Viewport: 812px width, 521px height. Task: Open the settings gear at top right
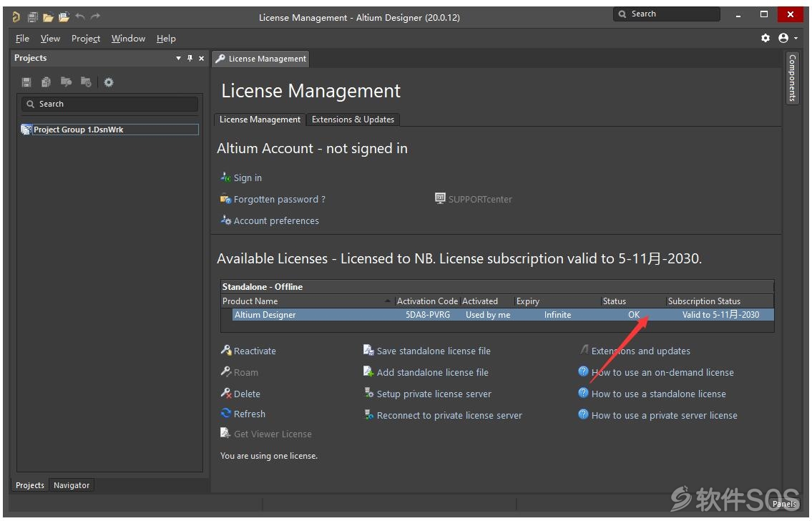pos(765,38)
